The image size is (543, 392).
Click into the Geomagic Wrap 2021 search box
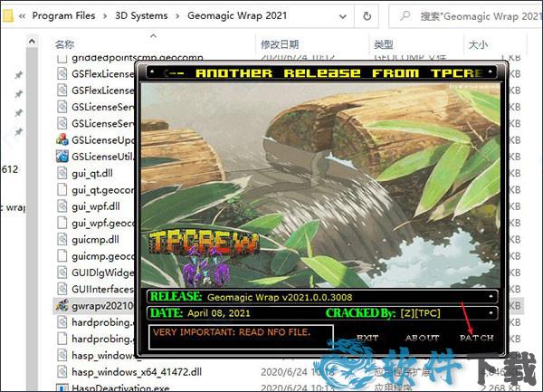471,15
